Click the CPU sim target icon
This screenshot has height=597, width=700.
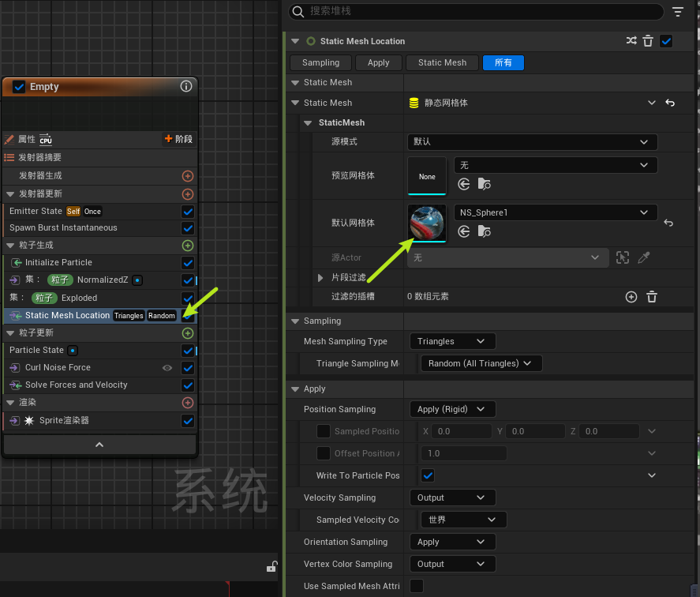46,140
